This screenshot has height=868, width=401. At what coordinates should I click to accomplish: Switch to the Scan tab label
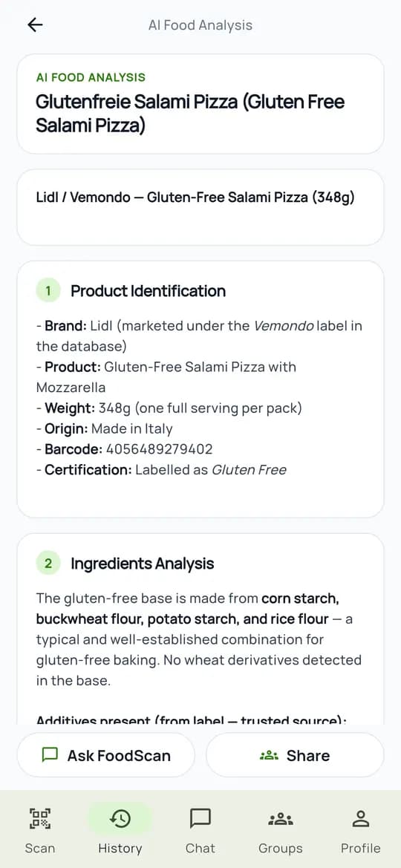[40, 848]
